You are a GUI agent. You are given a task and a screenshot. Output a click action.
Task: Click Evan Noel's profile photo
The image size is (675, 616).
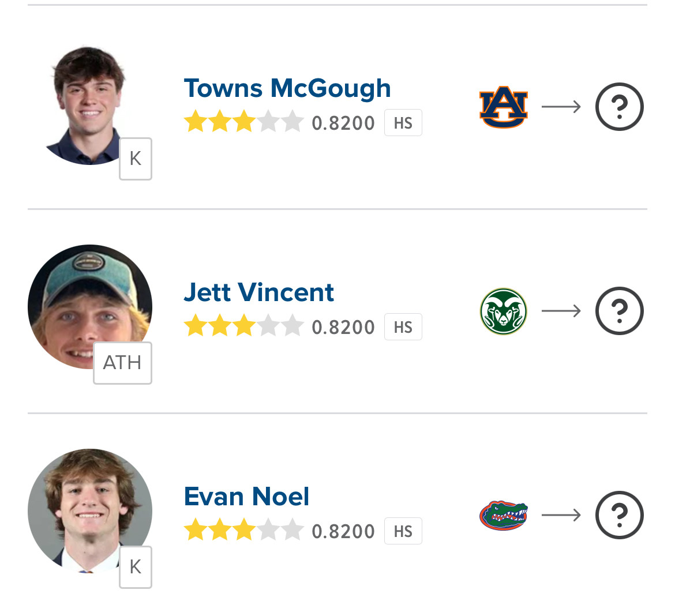pos(87,508)
